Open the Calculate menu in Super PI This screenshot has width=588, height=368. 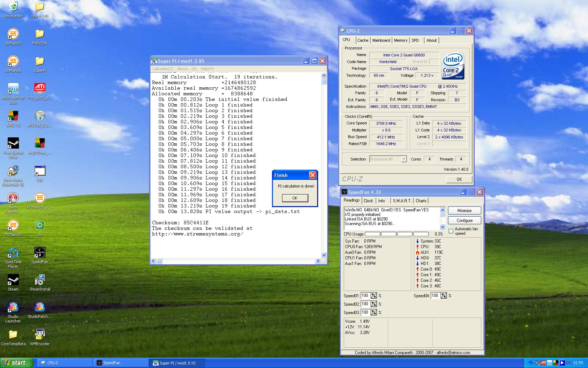162,69
